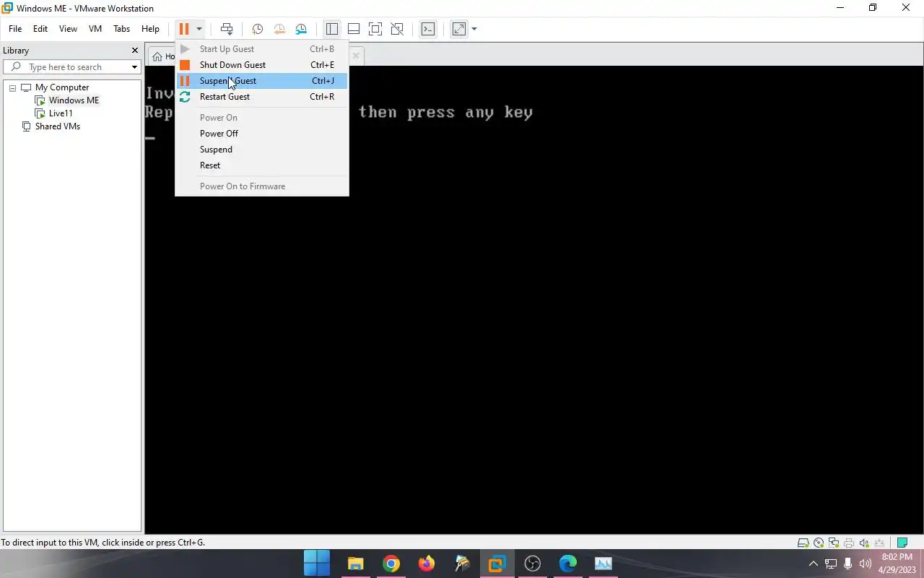Toggle the console view icon
The height and width of the screenshot is (578, 924).
click(x=428, y=29)
